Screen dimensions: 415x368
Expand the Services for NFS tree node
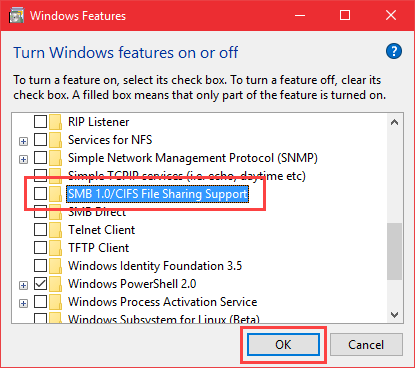pyautogui.click(x=23, y=141)
